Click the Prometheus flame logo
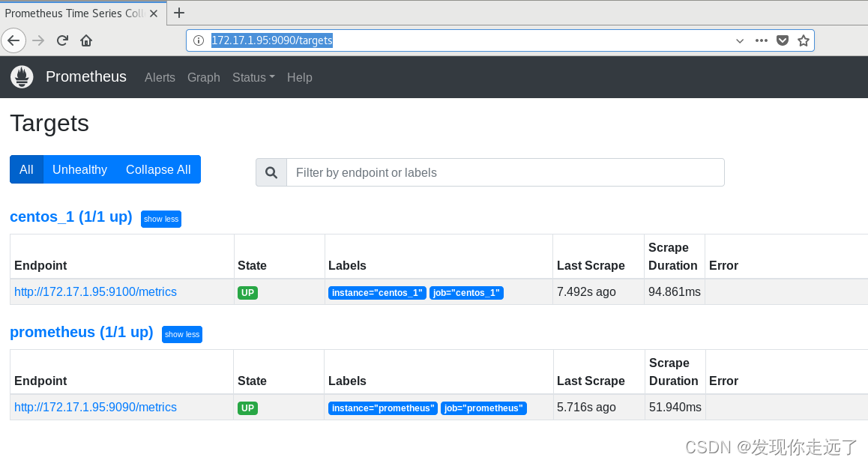The image size is (868, 463). coord(22,77)
